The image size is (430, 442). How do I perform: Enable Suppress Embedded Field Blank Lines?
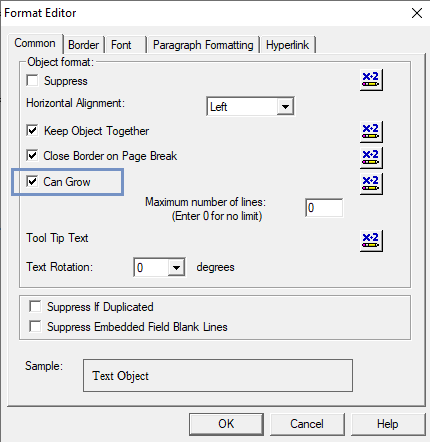(35, 326)
